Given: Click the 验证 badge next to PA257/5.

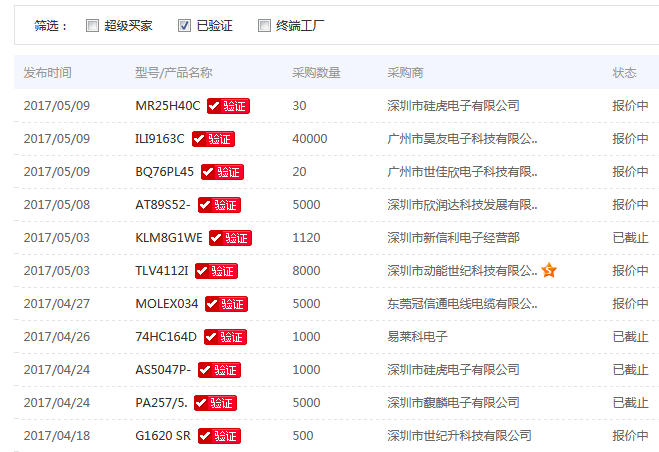Looking at the screenshot, I should pyautogui.click(x=215, y=403).
